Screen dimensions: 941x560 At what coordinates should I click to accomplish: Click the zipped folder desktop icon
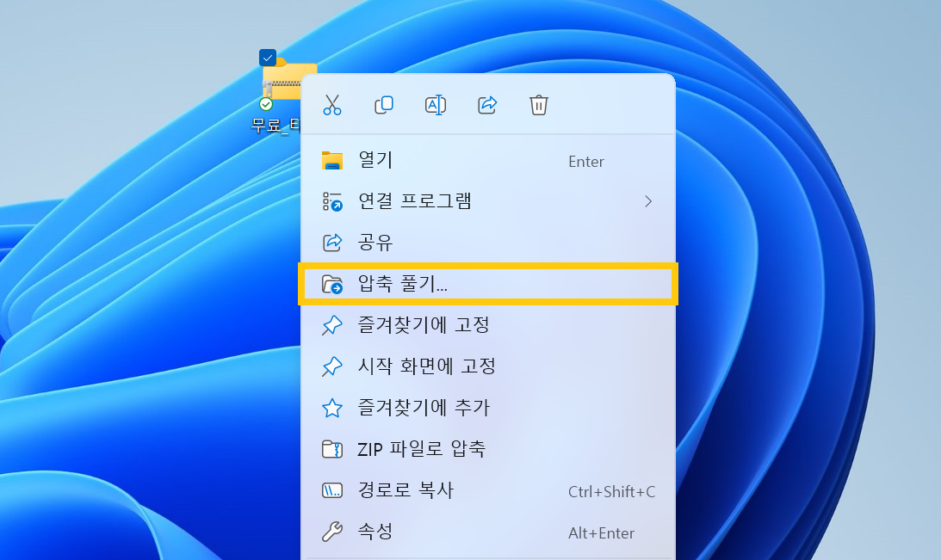point(281,79)
